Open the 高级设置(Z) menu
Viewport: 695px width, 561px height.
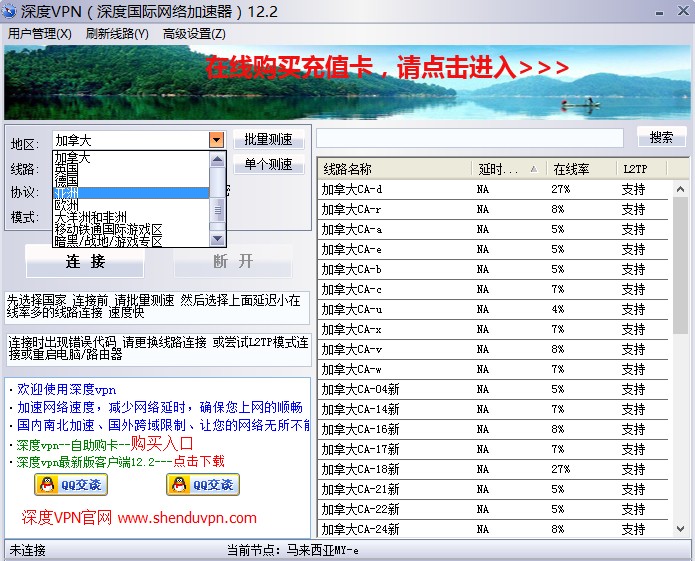click(x=194, y=34)
